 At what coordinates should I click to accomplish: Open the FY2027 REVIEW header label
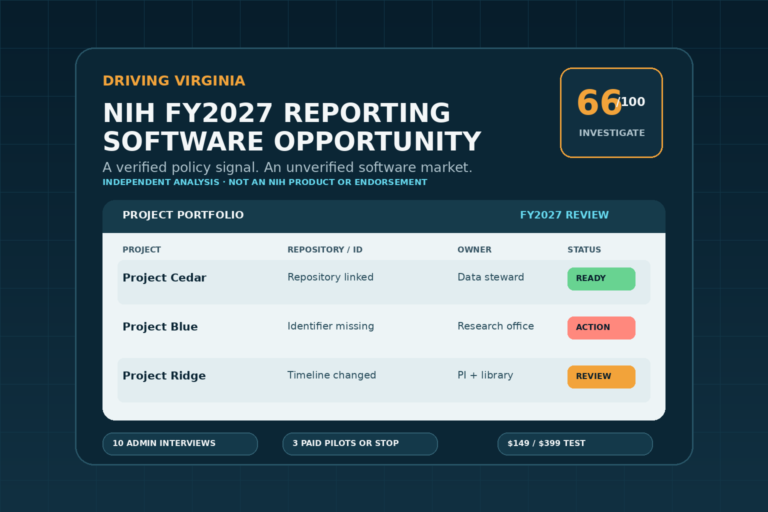(564, 215)
